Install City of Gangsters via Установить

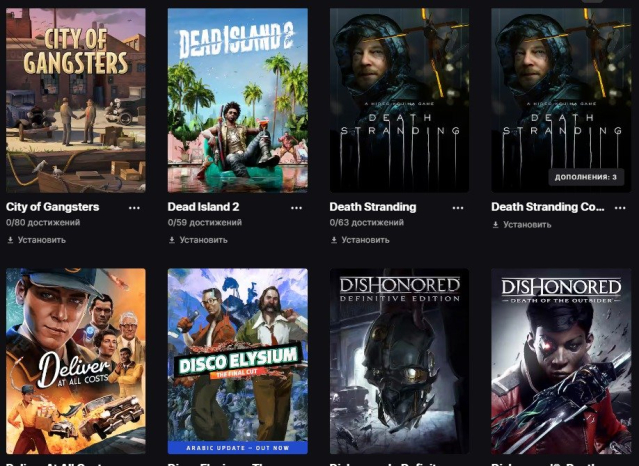tap(42, 240)
